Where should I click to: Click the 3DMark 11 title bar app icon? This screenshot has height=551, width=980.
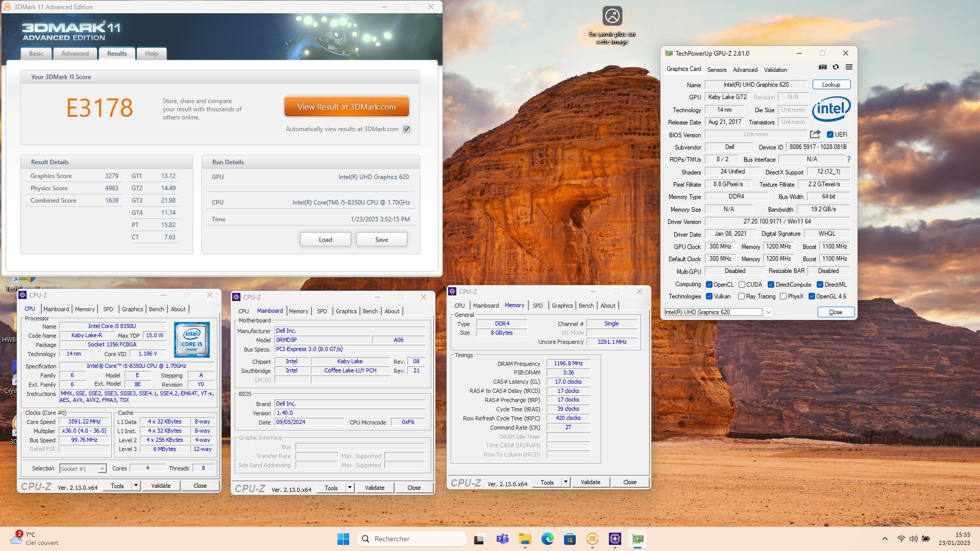pos(7,7)
